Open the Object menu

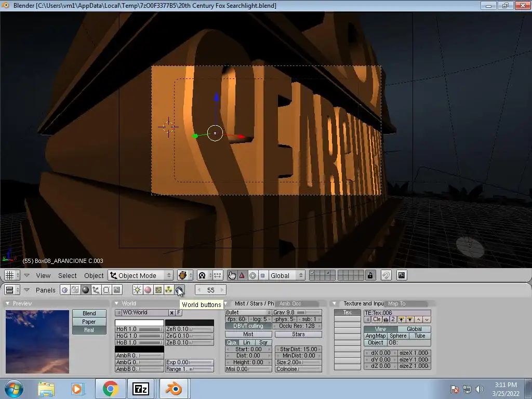point(94,275)
